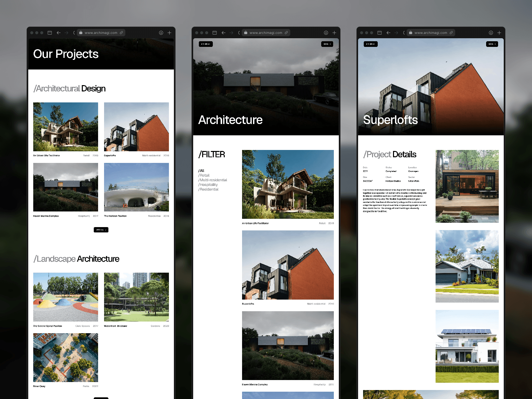
Task: Toggle sidebar icon in Superlofts window
Action: click(379, 33)
